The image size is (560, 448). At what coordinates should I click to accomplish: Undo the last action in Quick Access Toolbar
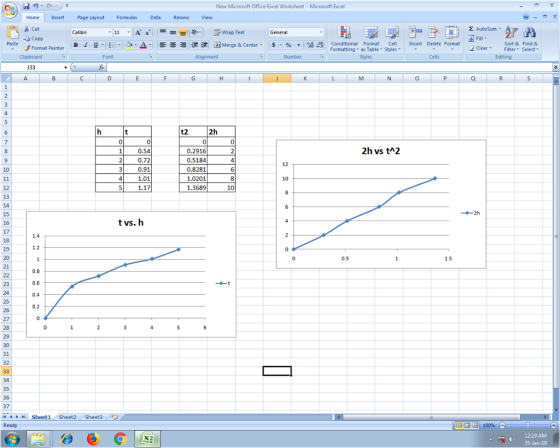36,6
